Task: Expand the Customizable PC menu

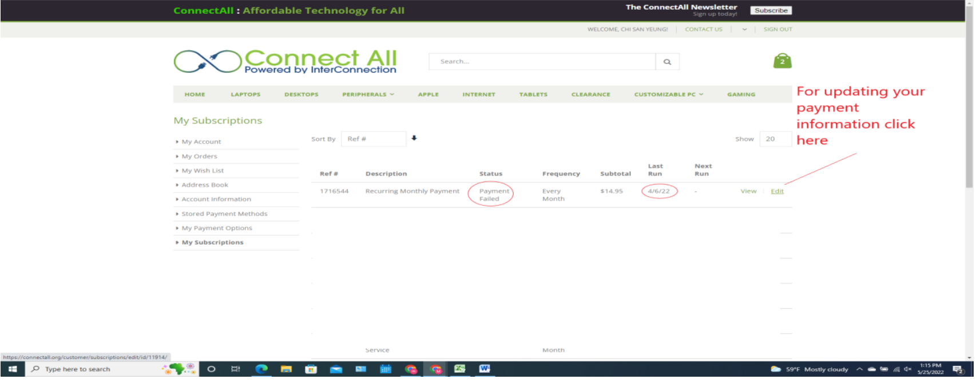Action: coord(668,94)
